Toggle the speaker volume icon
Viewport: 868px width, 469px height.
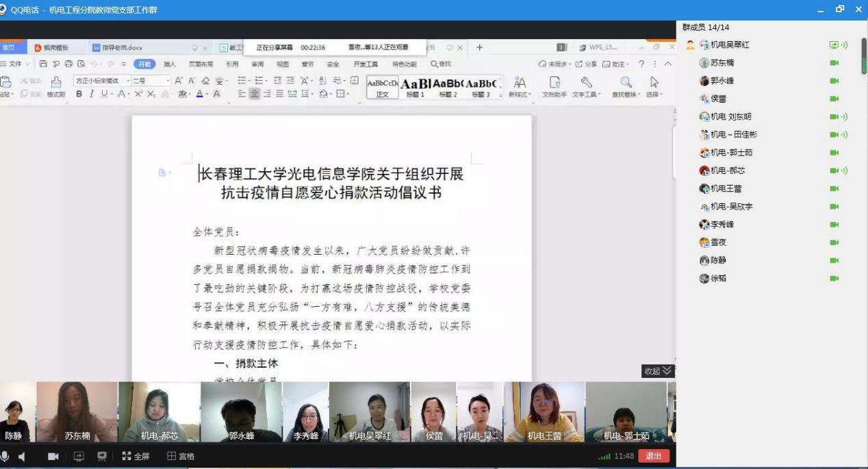pos(22,456)
